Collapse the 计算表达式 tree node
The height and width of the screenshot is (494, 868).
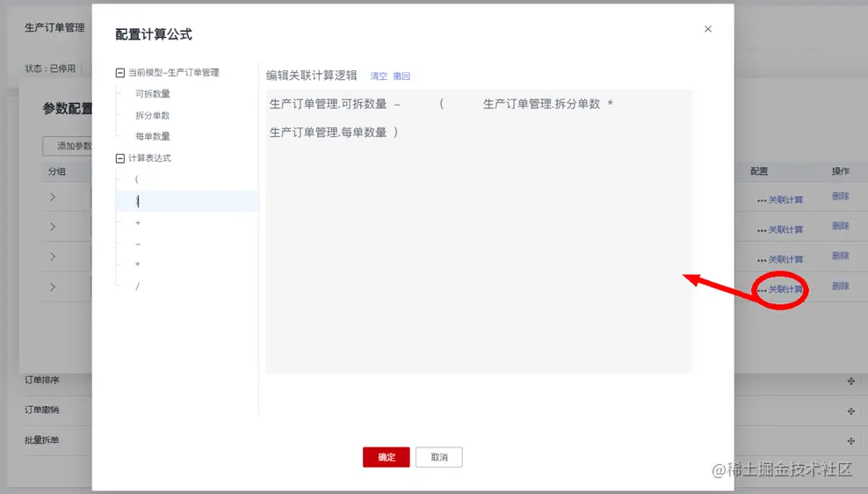119,158
